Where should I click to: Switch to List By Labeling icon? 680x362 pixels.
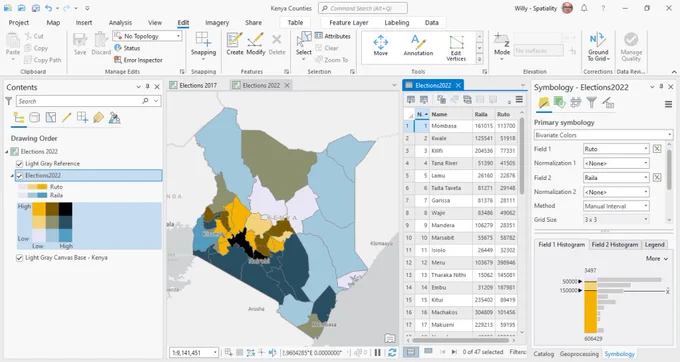point(98,117)
